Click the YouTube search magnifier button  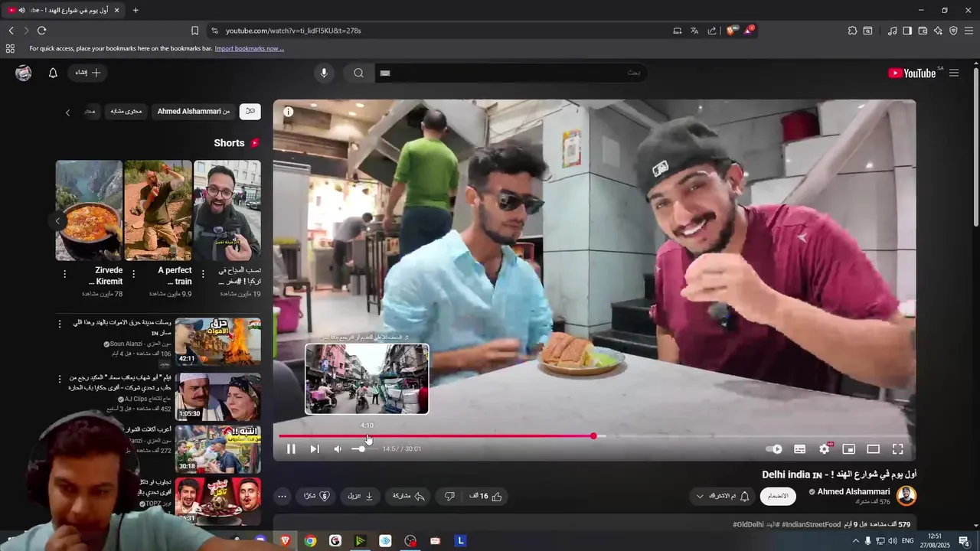pos(358,73)
